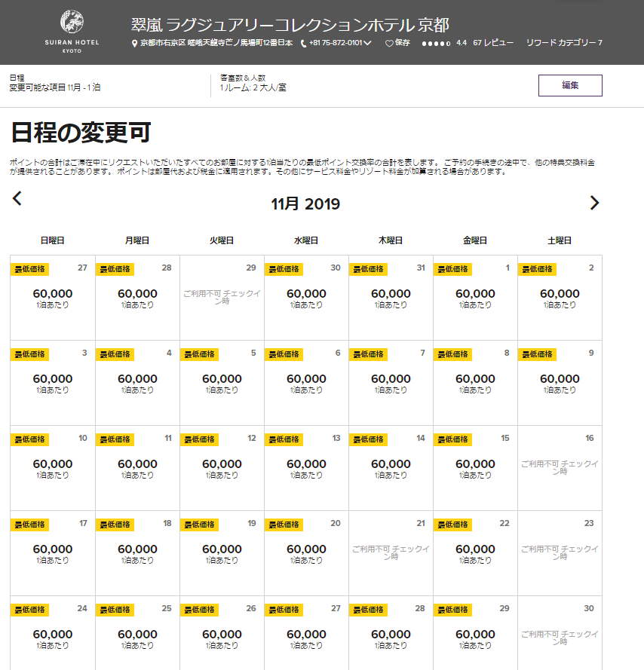Screen dimensions: 644x670
Task: Select November 9 calendar cell
Action: point(560,383)
